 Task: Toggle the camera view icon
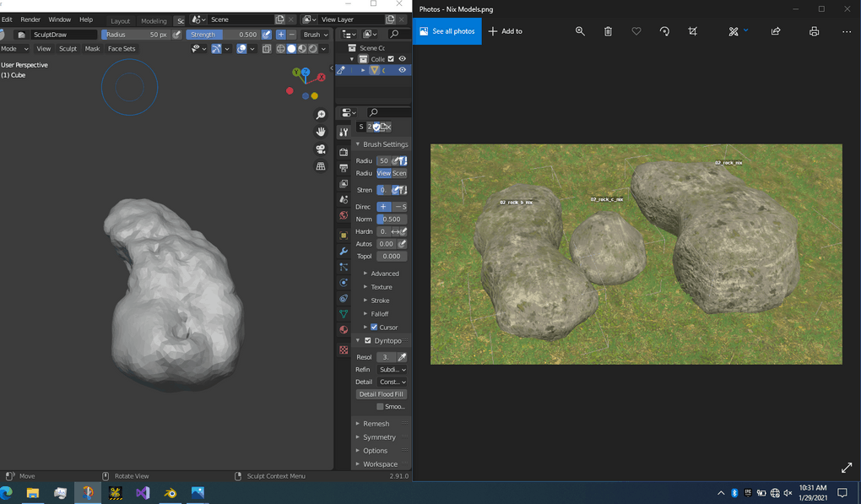(321, 149)
